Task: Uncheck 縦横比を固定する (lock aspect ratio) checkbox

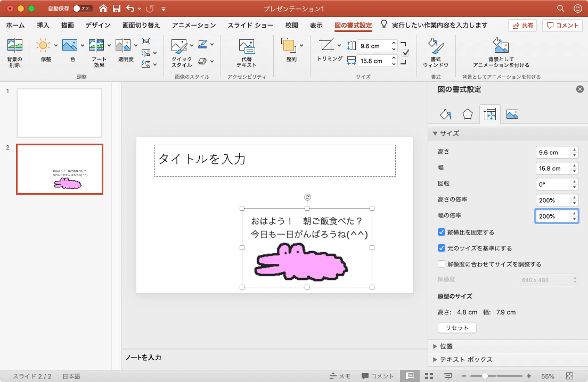Action: pos(442,232)
